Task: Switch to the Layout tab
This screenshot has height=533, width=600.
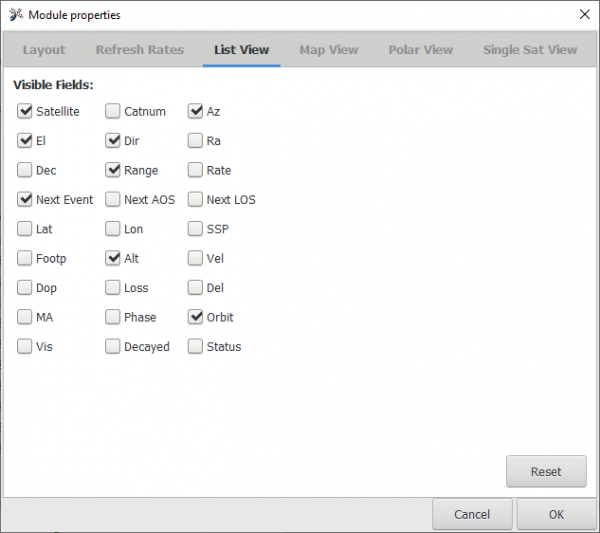Action: pyautogui.click(x=44, y=50)
